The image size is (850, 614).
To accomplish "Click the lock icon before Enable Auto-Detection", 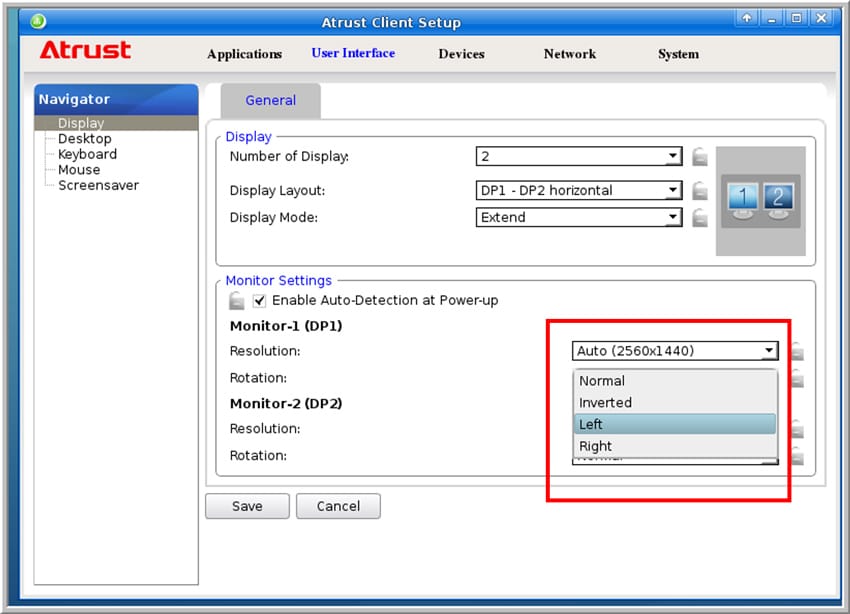I will [x=236, y=301].
